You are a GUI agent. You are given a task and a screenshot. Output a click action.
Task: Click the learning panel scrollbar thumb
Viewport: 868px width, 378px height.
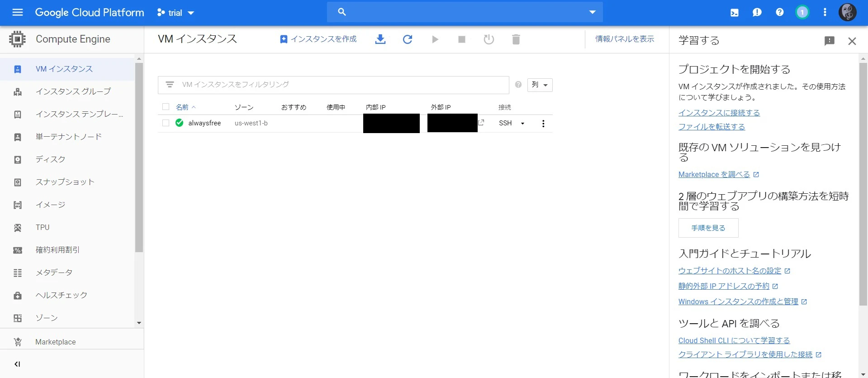(x=863, y=184)
